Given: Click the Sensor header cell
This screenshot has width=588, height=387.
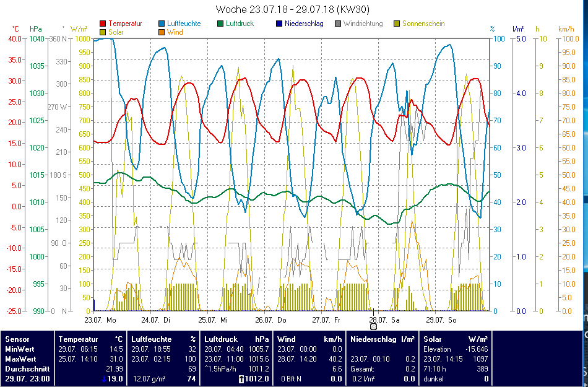Looking at the screenshot, I should (x=17, y=339).
